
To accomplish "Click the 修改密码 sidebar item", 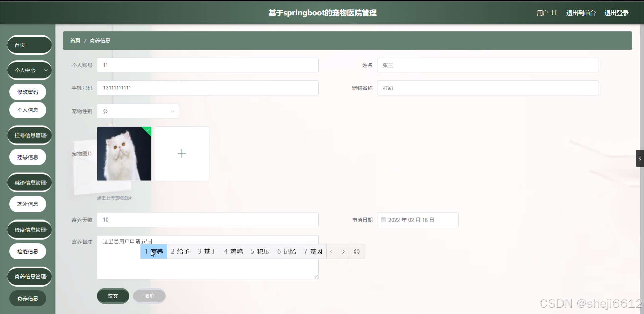I will pyautogui.click(x=28, y=91).
